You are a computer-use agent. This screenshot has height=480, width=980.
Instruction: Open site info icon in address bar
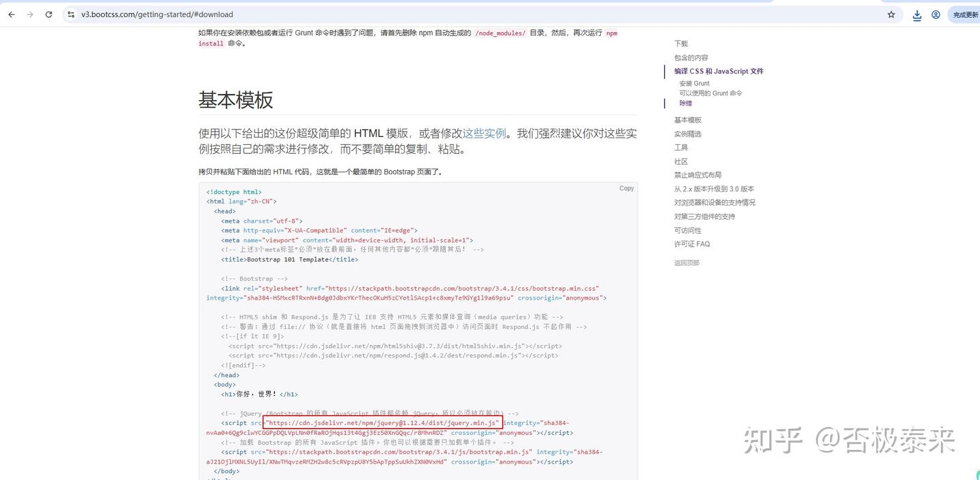tap(71, 14)
